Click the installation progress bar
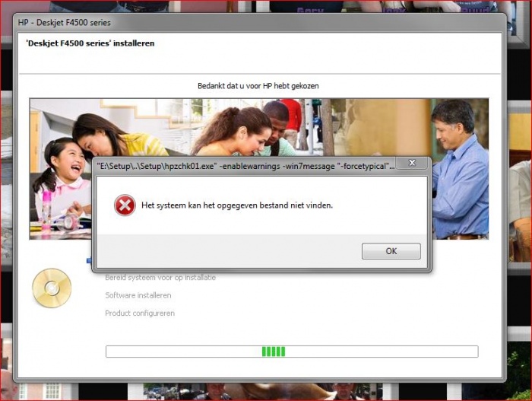Viewport: 532px width, 401px height. pos(292,352)
